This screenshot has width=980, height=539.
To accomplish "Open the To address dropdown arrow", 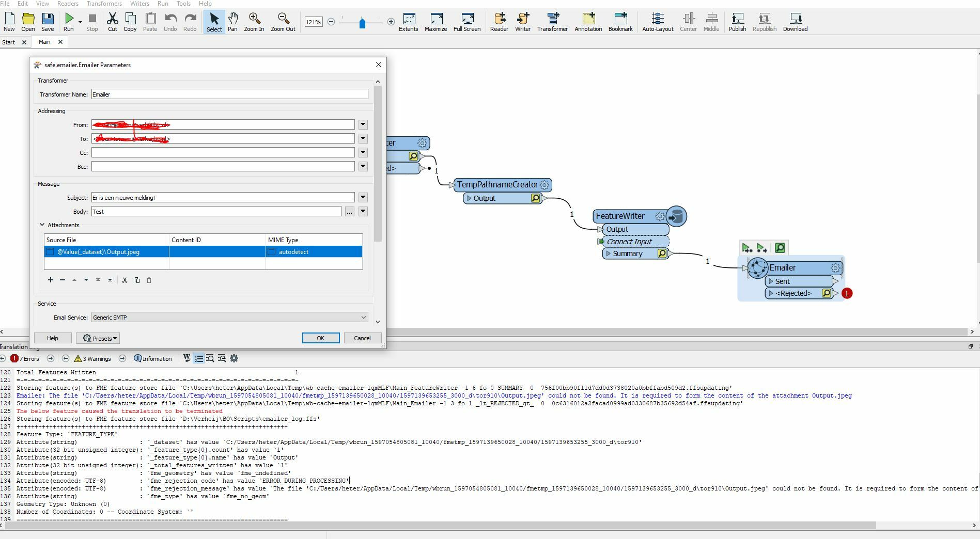I will 363,138.
